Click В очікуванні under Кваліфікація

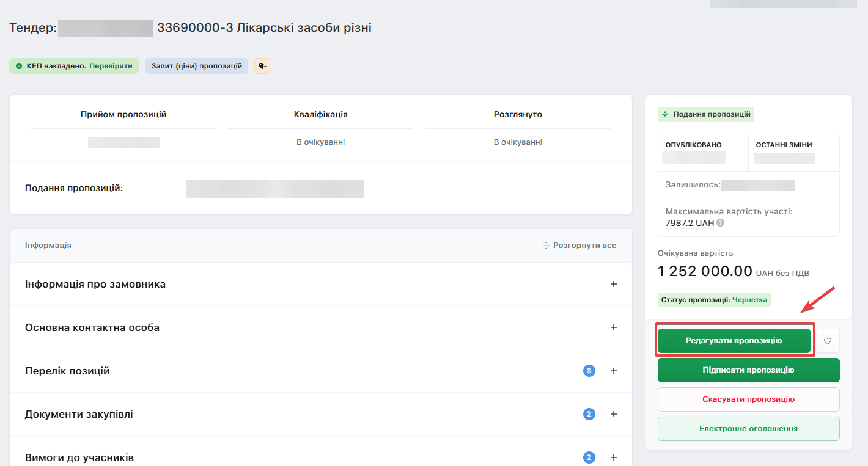321,142
